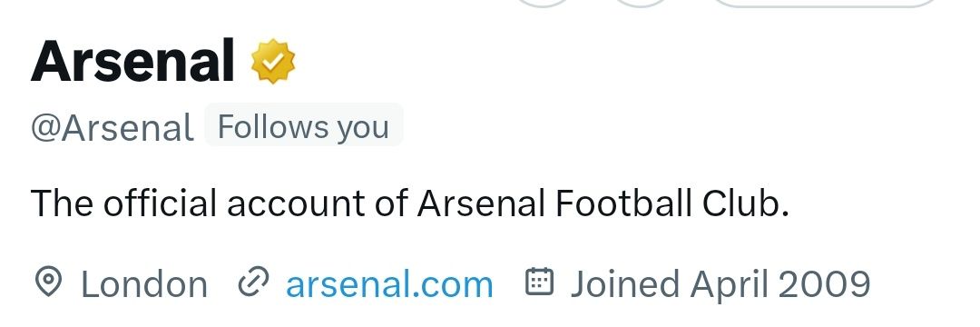
Task: Click the 'Follows you' label
Action: click(304, 127)
